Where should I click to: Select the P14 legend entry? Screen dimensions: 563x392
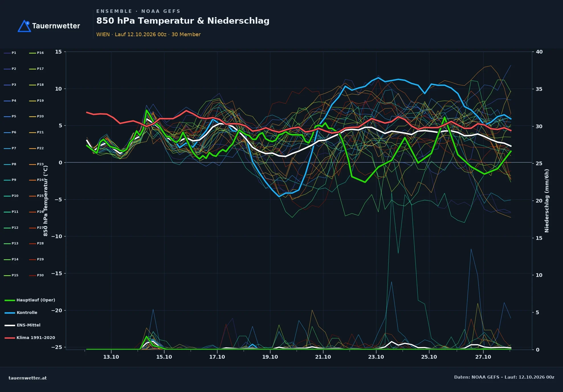click(x=11, y=260)
